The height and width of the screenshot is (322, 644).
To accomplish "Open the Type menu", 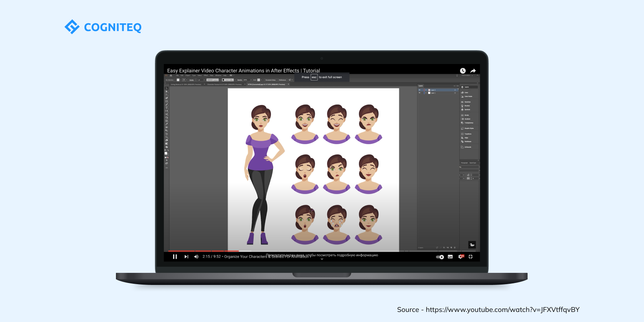I will tap(194, 75).
